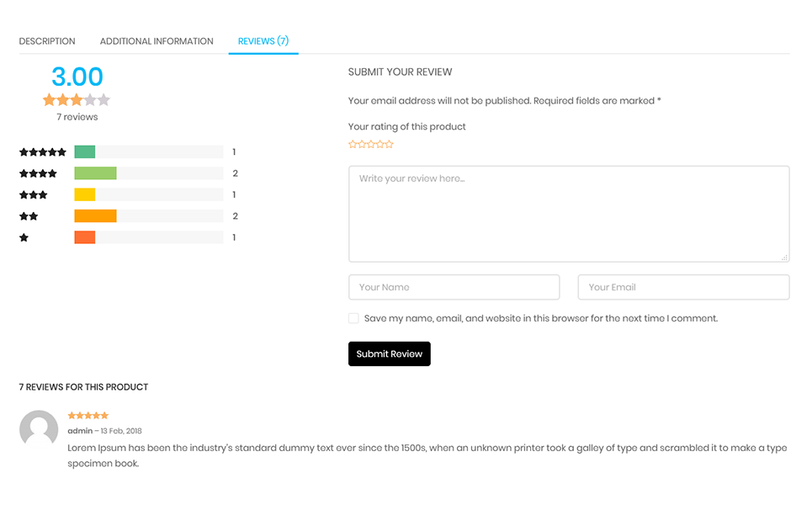Open the Additional Information tab
The height and width of the screenshot is (505, 812).
coord(157,41)
